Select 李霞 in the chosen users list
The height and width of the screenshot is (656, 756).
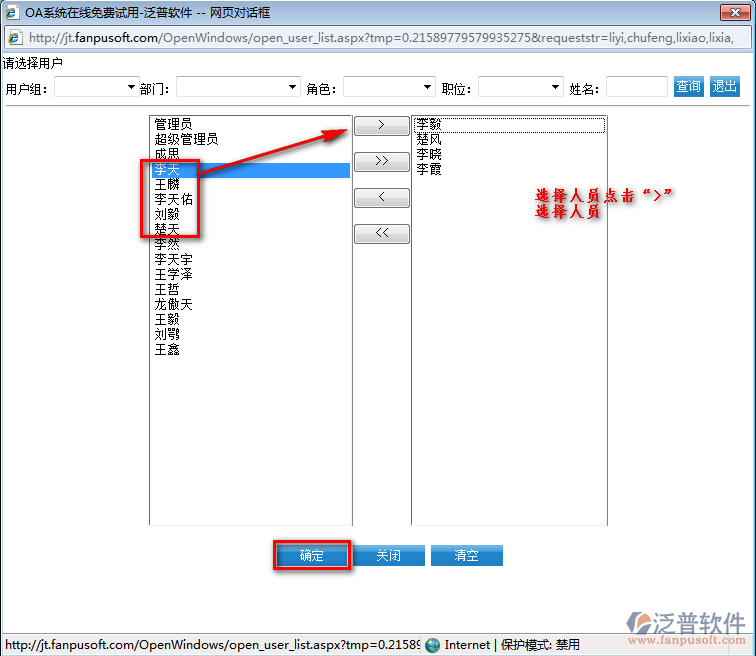coord(509,169)
